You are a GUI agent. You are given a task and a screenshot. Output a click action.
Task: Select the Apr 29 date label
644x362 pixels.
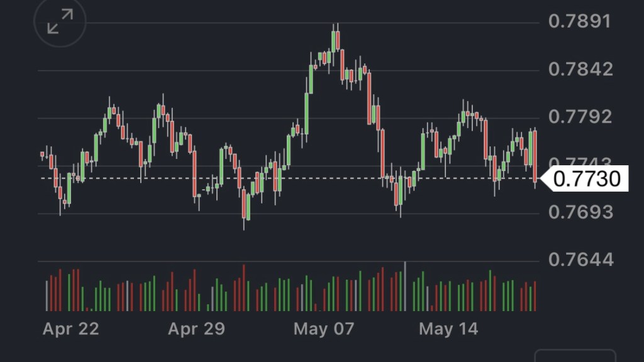click(196, 329)
